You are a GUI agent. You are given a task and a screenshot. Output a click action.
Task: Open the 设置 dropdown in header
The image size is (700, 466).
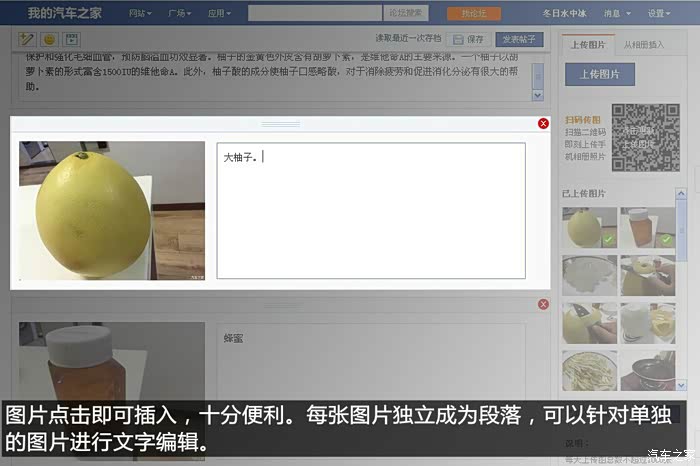click(x=659, y=13)
